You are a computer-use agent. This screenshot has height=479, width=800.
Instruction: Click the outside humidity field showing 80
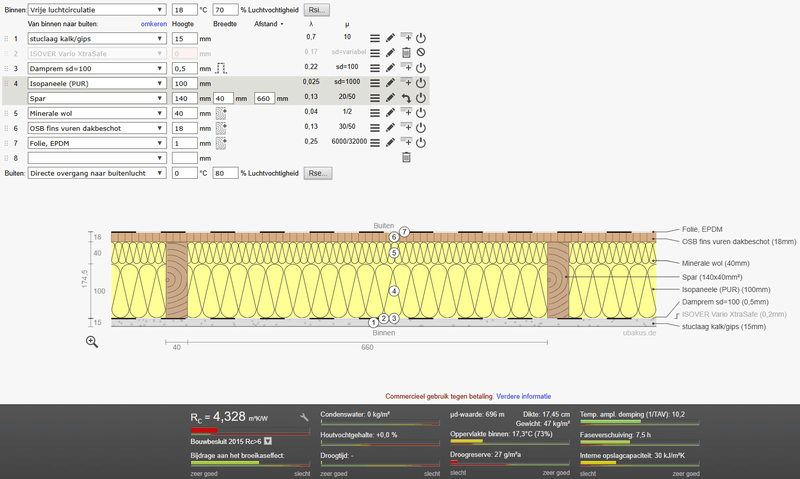[x=226, y=173]
